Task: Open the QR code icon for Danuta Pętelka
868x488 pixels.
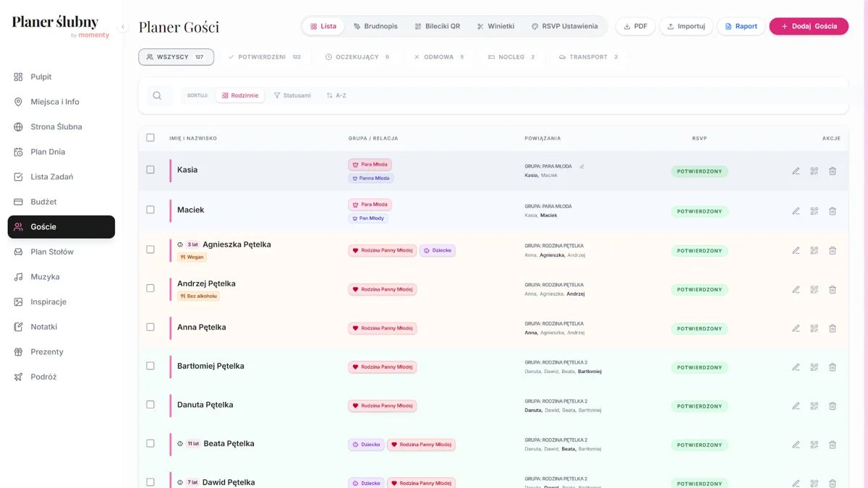Action: 814,406
